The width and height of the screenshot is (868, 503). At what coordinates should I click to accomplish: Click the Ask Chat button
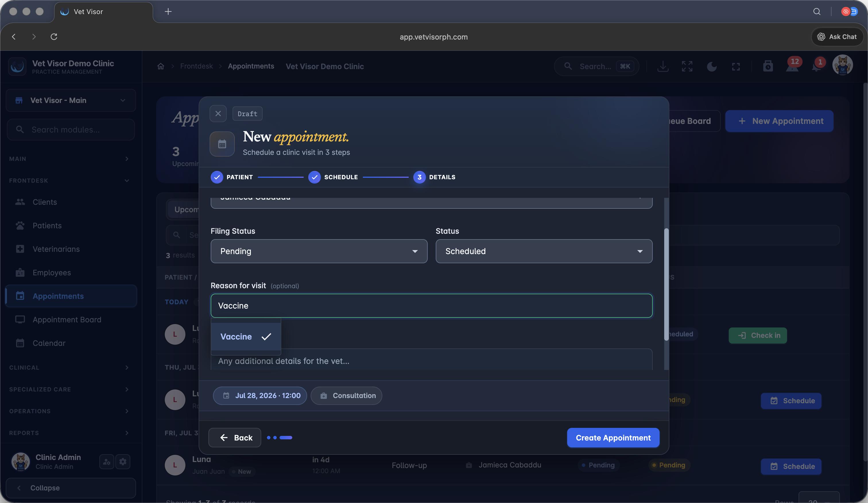[837, 37]
